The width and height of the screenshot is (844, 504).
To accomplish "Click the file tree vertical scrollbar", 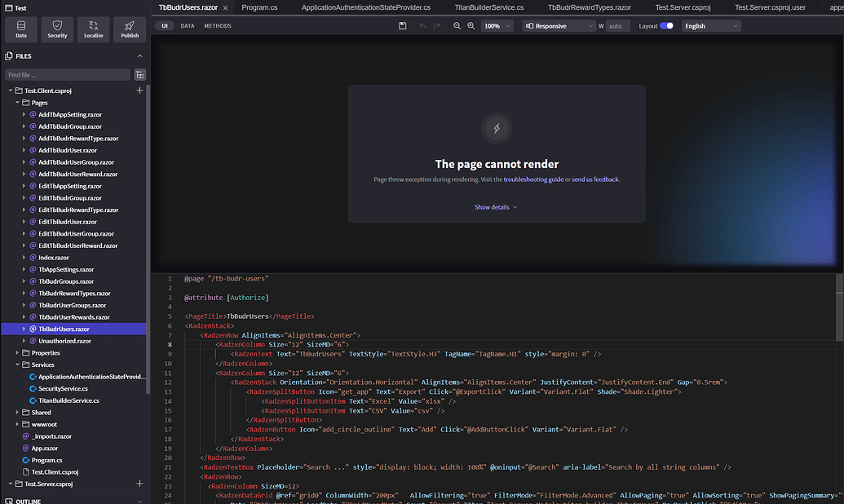I will click(x=148, y=240).
